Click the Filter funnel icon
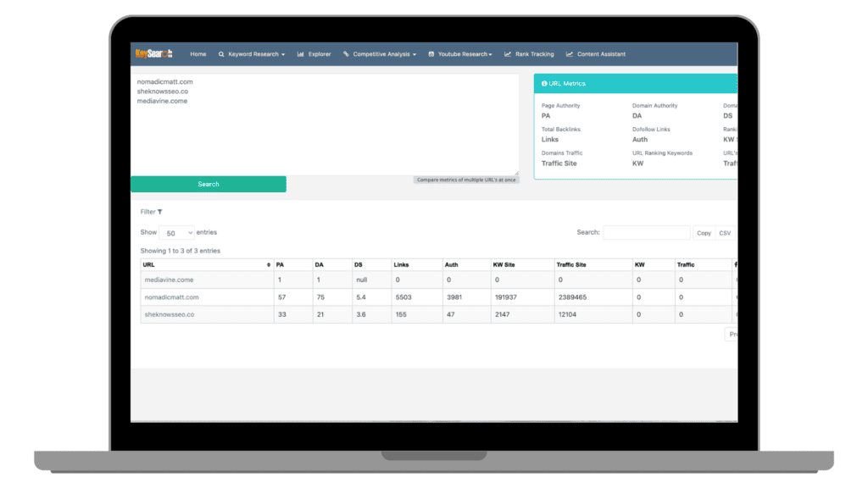This screenshot has height=488, width=868. (x=160, y=212)
